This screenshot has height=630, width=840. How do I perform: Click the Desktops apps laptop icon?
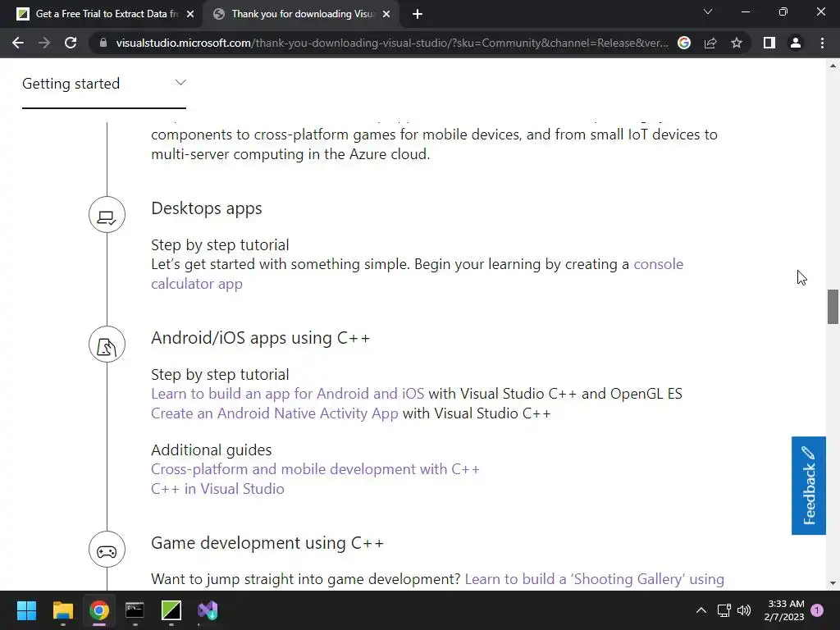pyautogui.click(x=107, y=215)
